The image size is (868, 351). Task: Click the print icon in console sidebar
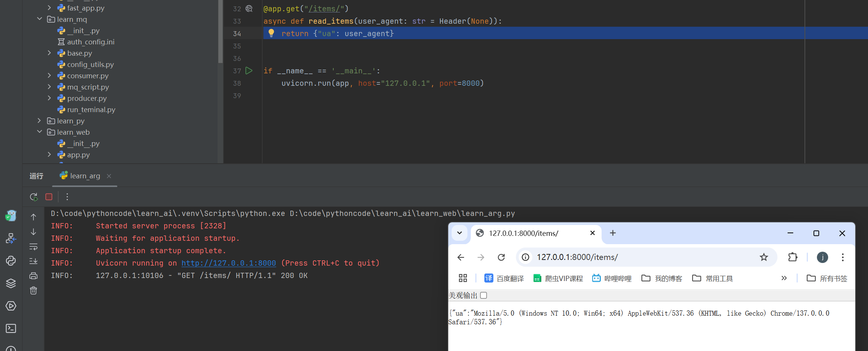pos(33,276)
